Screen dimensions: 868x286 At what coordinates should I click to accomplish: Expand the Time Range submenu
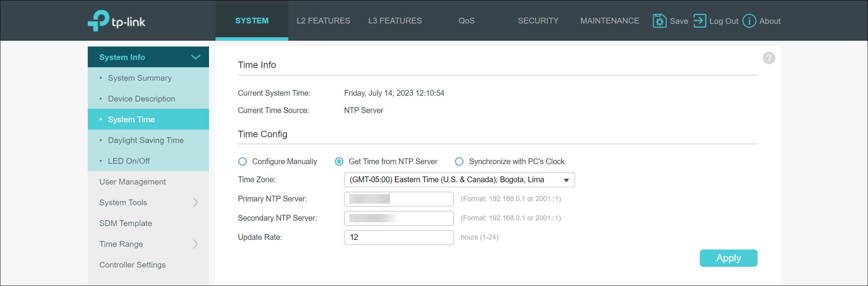(196, 244)
